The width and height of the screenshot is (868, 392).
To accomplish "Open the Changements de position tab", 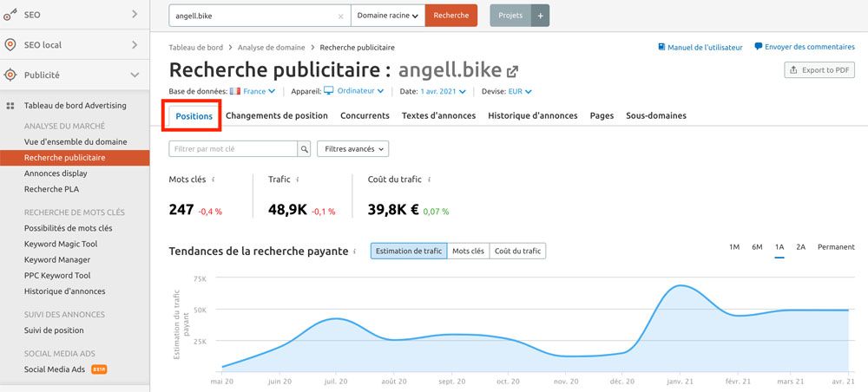I will [277, 115].
